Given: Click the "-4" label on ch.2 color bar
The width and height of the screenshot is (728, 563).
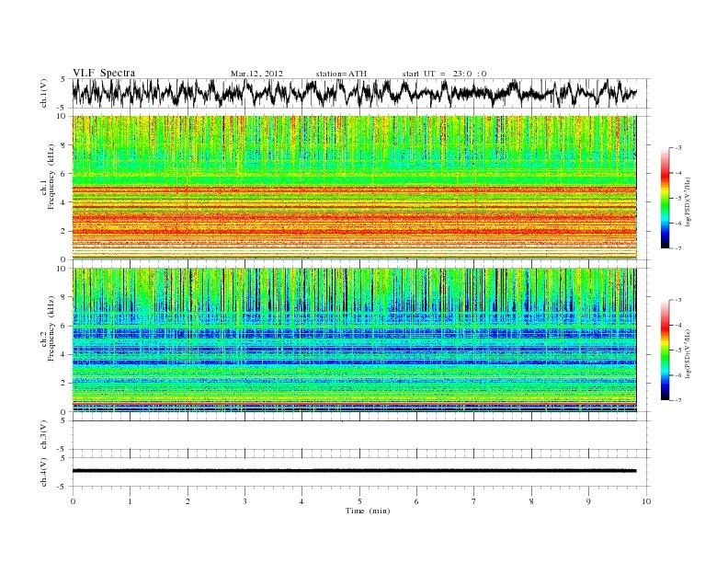Looking at the screenshot, I should click(678, 325).
